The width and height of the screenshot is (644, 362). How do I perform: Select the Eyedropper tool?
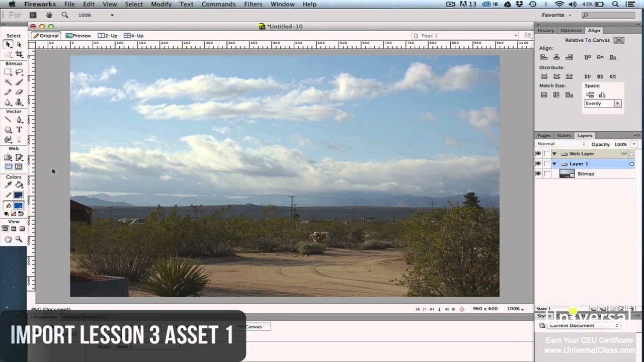(x=8, y=185)
